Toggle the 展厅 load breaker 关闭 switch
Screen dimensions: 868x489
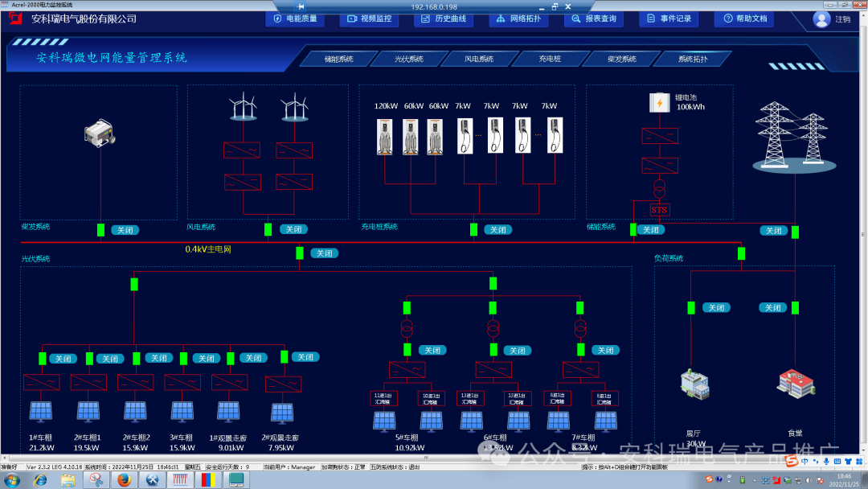pos(716,307)
